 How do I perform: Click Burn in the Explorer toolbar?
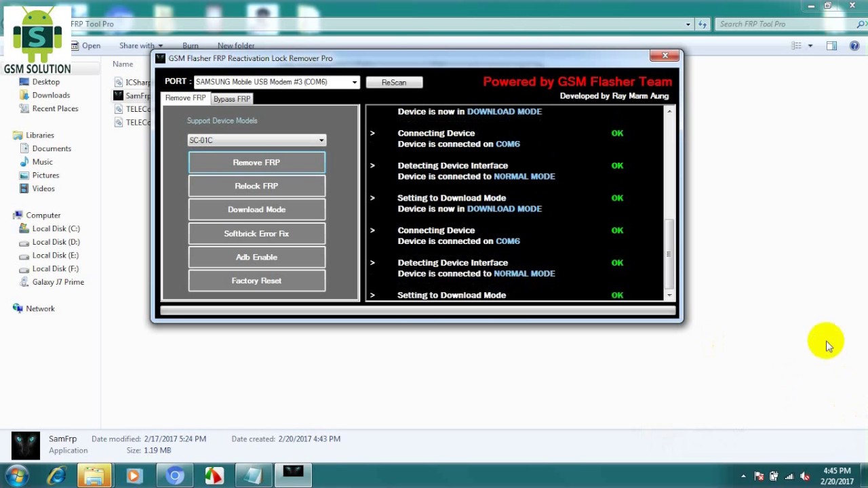[190, 46]
